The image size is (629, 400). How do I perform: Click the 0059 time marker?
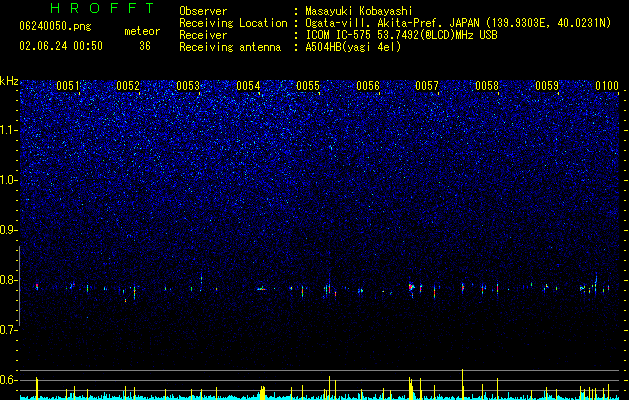547,86
